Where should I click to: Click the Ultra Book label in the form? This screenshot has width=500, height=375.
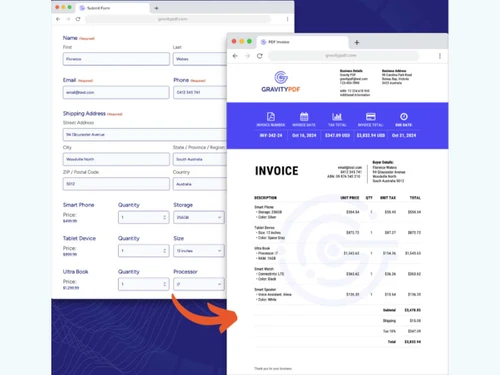[76, 272]
